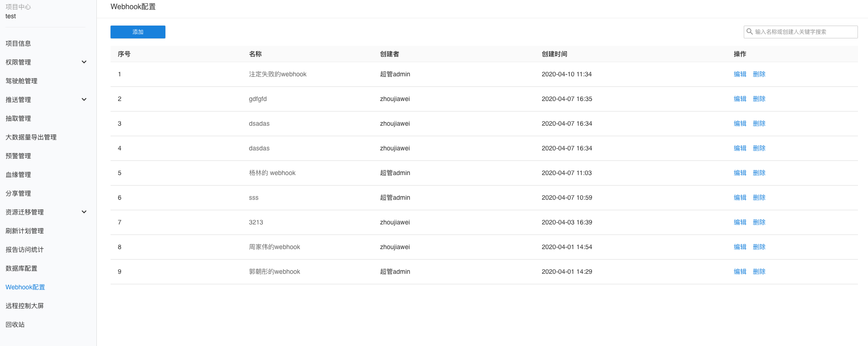Edit the sss webhook
This screenshot has height=346, width=868.
(740, 197)
